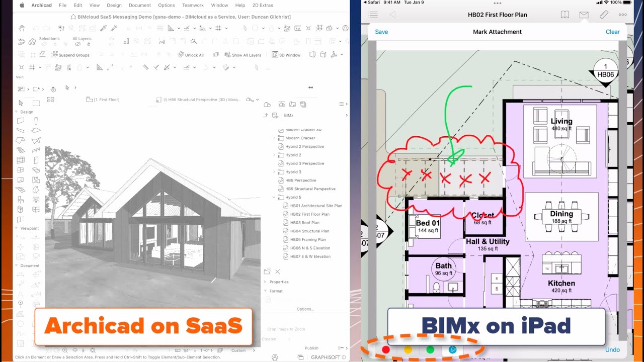Viewport: 644px width, 362px height.
Task: Toggle Suspend Groups
Action: 70,55
